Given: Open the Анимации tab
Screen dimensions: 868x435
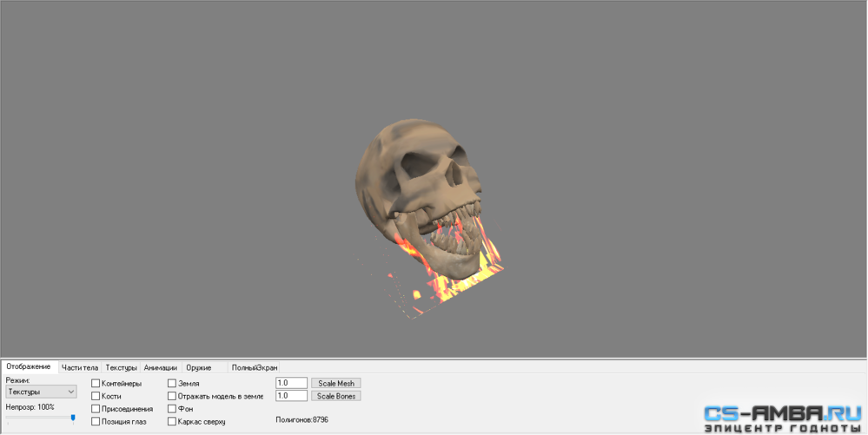Looking at the screenshot, I should coord(161,367).
